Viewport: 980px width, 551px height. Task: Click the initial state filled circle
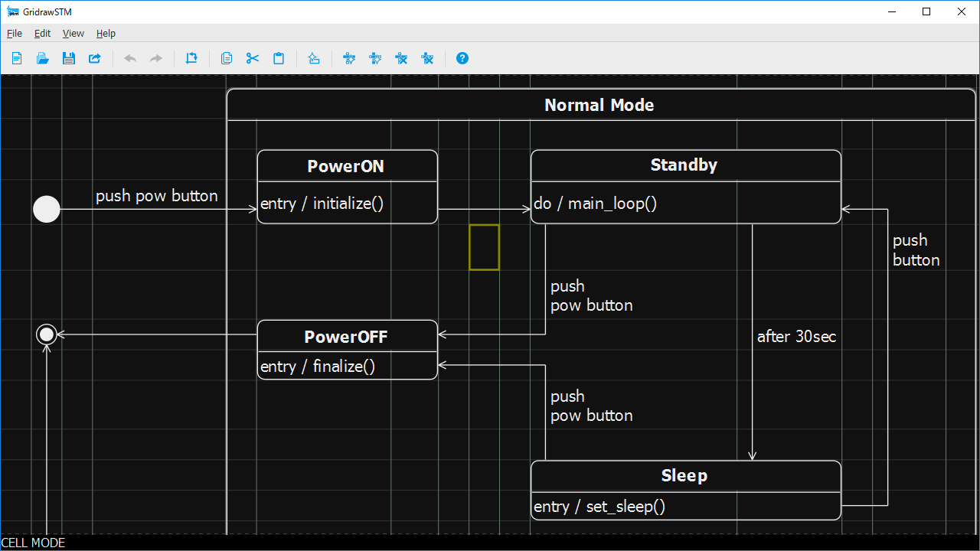tap(47, 209)
